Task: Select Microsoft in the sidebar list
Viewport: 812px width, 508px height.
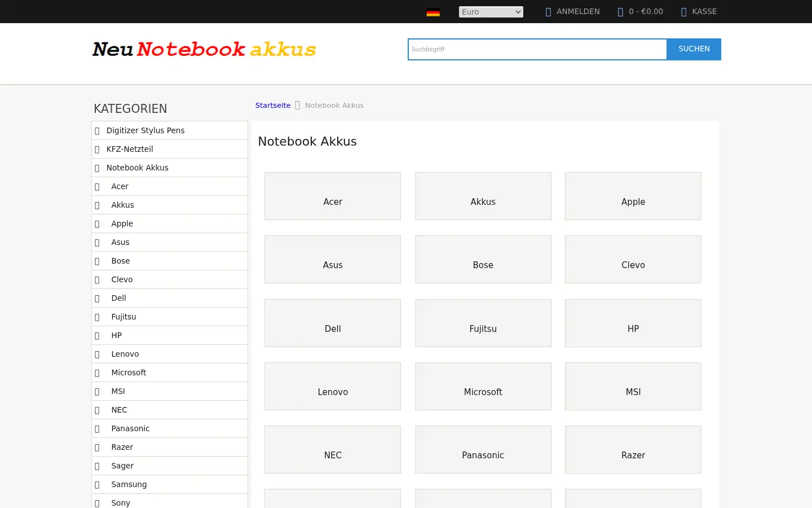Action: [170, 373]
